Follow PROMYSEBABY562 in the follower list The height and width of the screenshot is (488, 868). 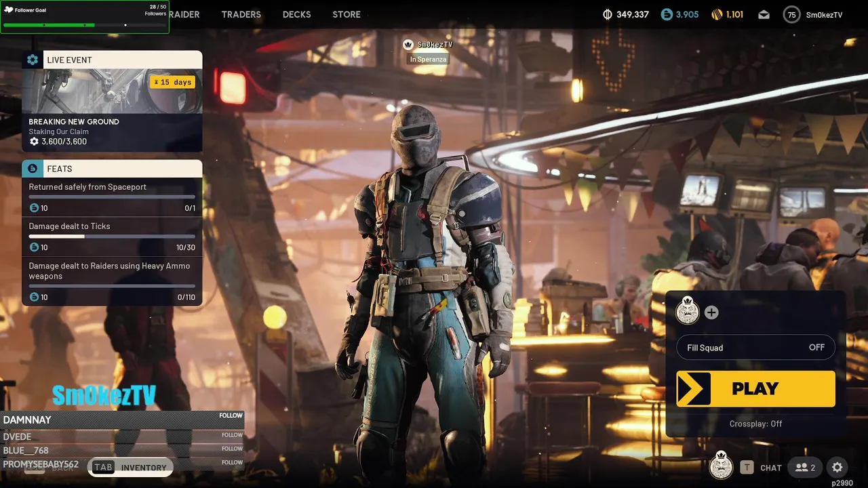pyautogui.click(x=232, y=462)
